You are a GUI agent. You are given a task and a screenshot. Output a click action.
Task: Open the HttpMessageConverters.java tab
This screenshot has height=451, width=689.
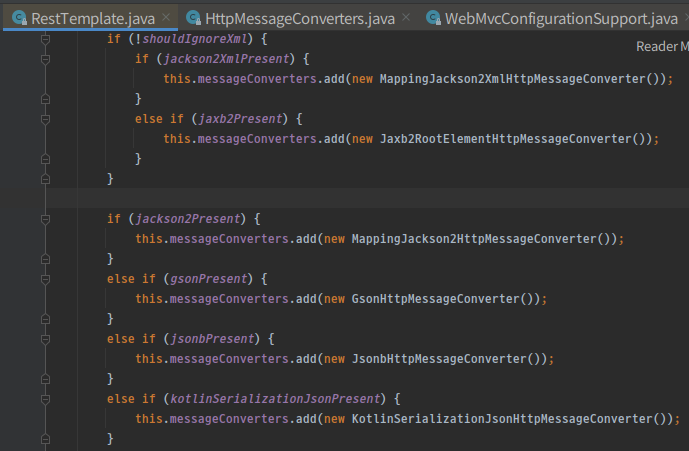(300, 18)
